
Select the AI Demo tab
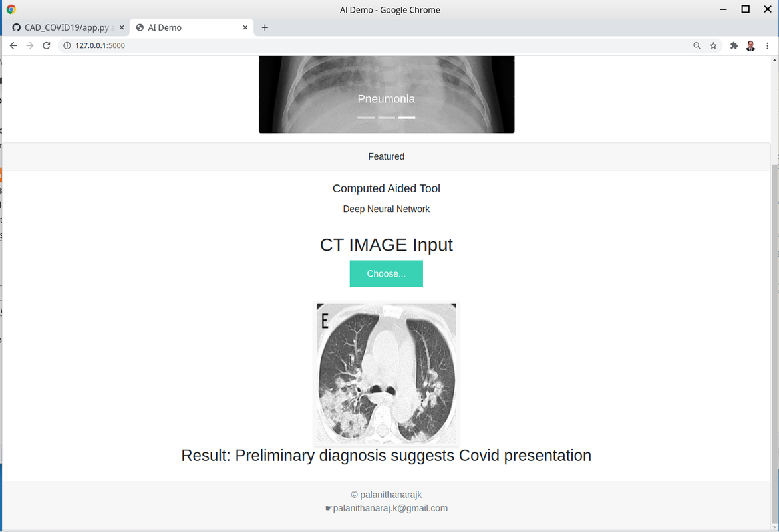(192, 27)
